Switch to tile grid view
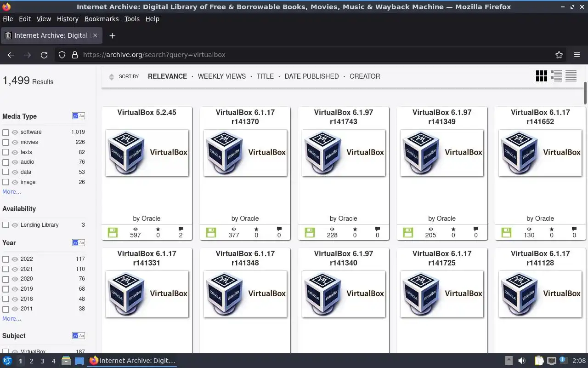 pyautogui.click(x=542, y=76)
